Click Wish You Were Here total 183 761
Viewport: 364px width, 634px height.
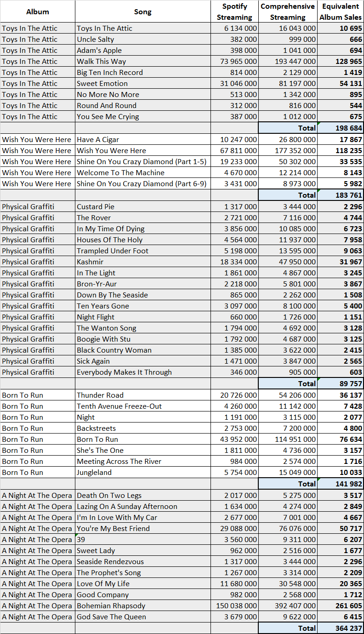click(341, 195)
